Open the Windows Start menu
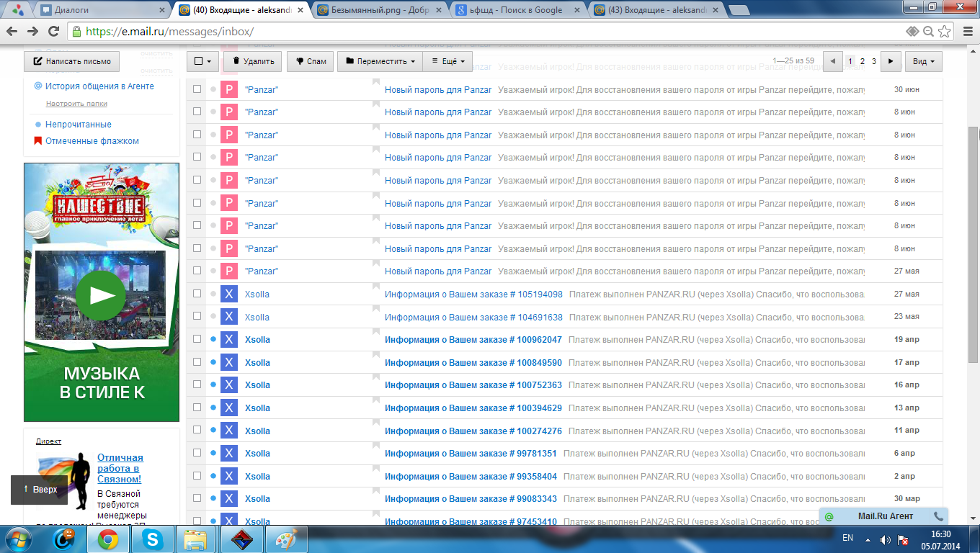Viewport: 980px width, 553px height. point(19,539)
